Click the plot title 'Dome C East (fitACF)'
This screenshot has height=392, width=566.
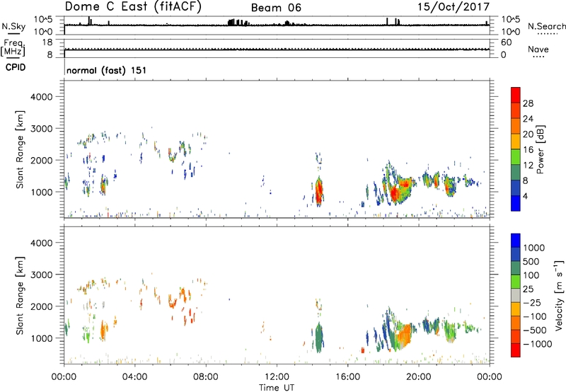[x=133, y=6]
